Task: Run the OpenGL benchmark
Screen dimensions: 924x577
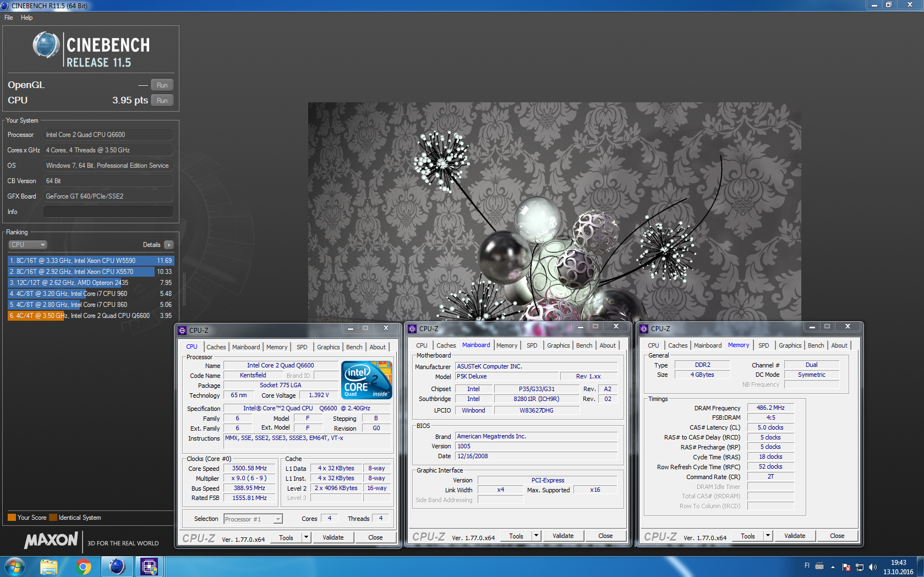Action: point(162,85)
